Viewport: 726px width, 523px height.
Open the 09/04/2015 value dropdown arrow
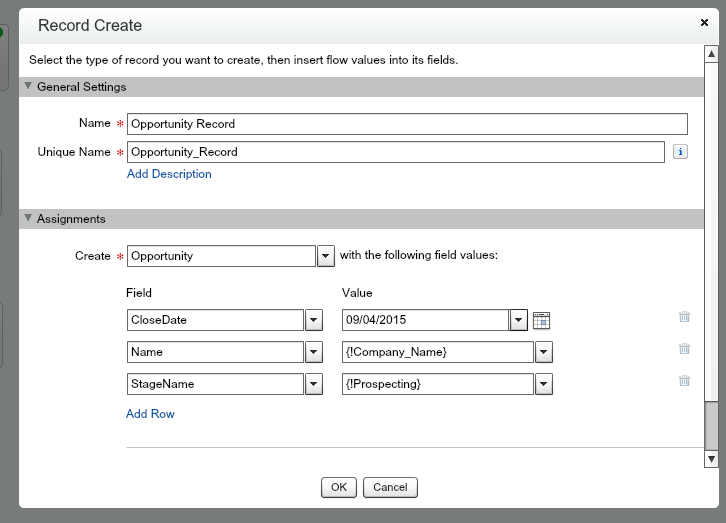[518, 320]
